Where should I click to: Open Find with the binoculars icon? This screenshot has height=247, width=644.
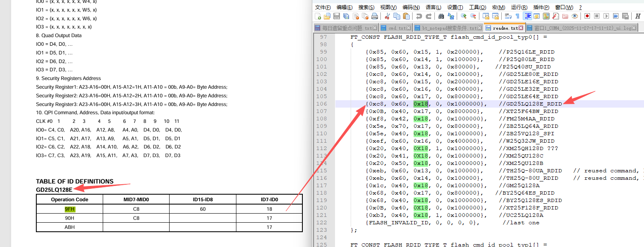click(441, 16)
